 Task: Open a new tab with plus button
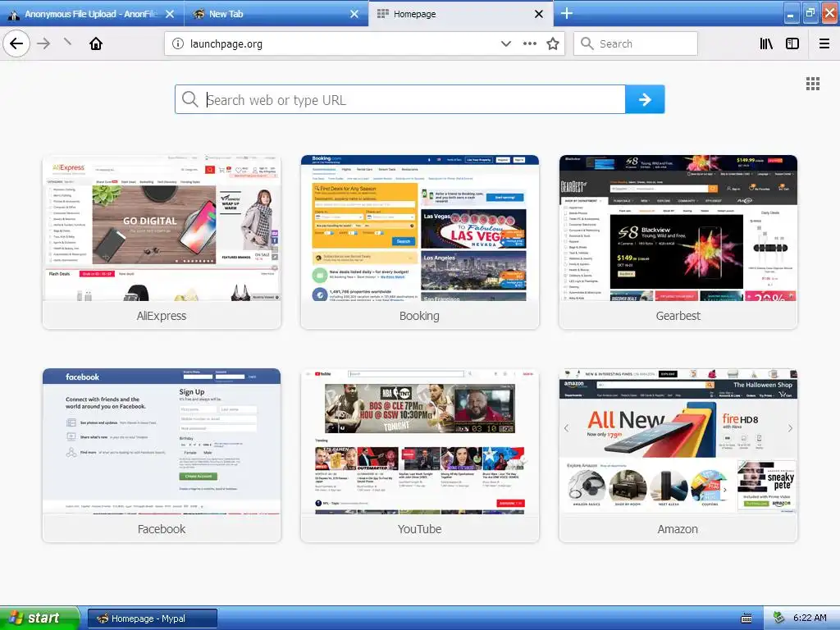pos(567,13)
